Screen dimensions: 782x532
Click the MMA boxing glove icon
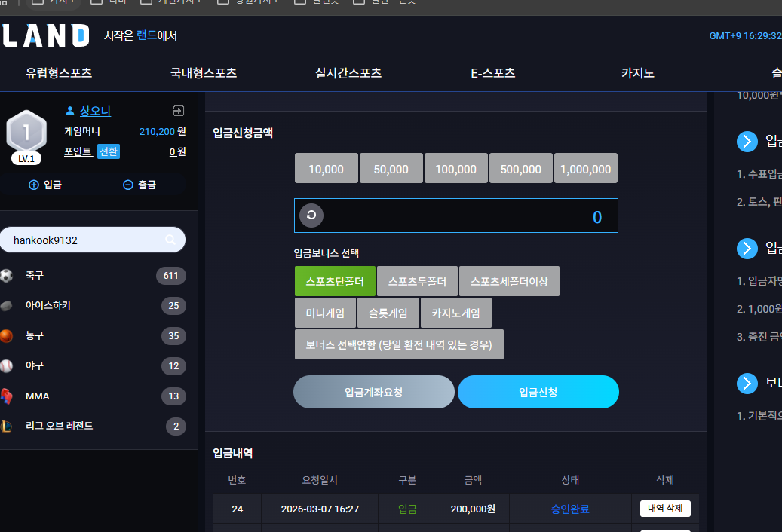pos(6,396)
